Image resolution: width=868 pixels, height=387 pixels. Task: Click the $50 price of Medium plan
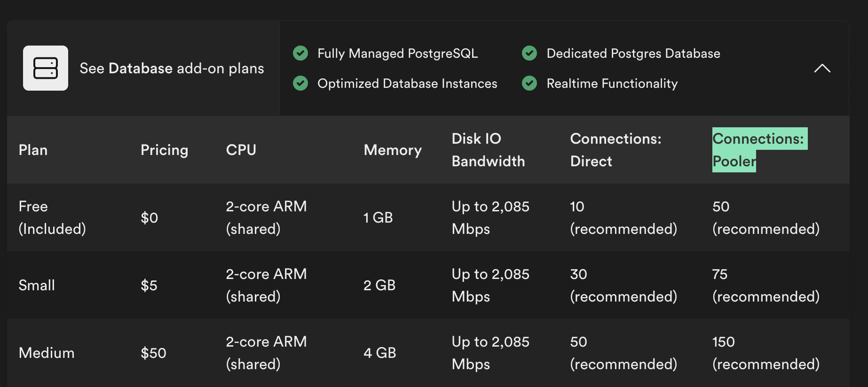[x=153, y=353]
